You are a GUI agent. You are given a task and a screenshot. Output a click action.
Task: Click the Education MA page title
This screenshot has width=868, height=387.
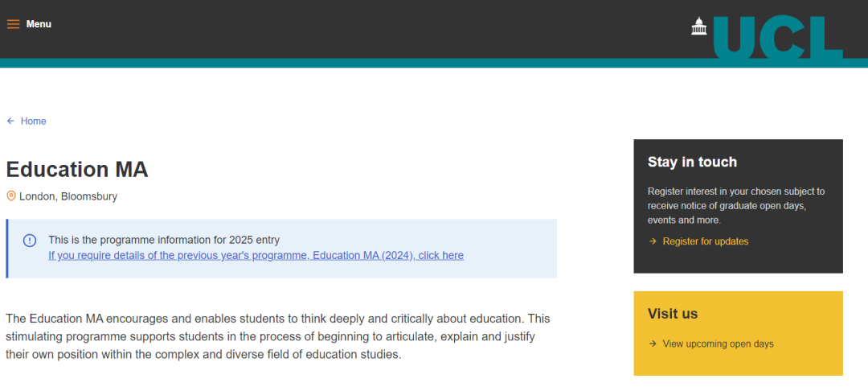pyautogui.click(x=77, y=169)
